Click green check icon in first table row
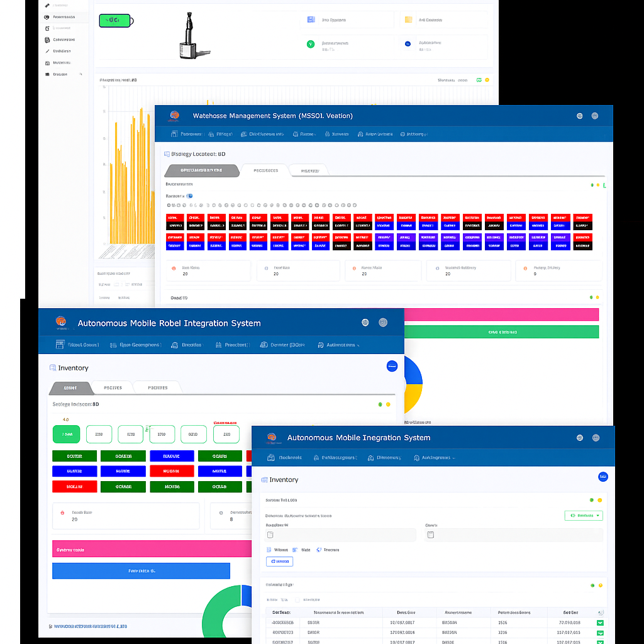Image resolution: width=644 pixels, height=644 pixels. (x=600, y=623)
